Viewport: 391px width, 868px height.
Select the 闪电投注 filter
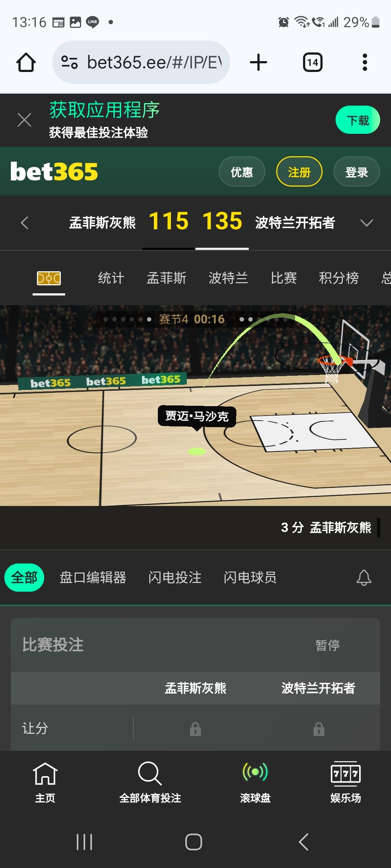(x=175, y=578)
